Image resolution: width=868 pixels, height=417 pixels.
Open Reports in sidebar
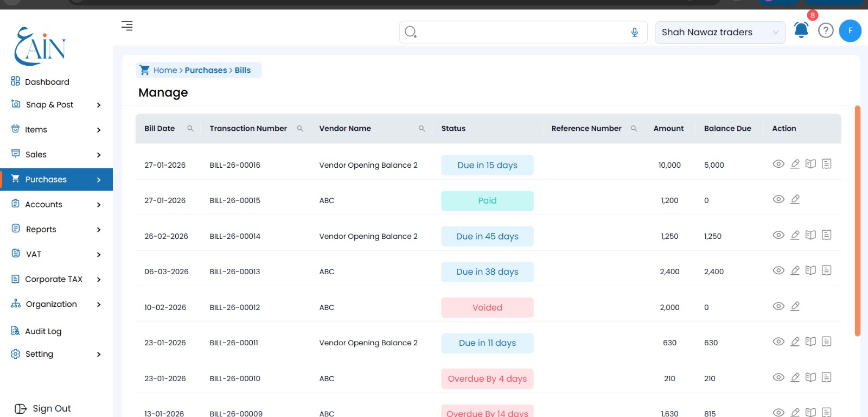(x=41, y=230)
